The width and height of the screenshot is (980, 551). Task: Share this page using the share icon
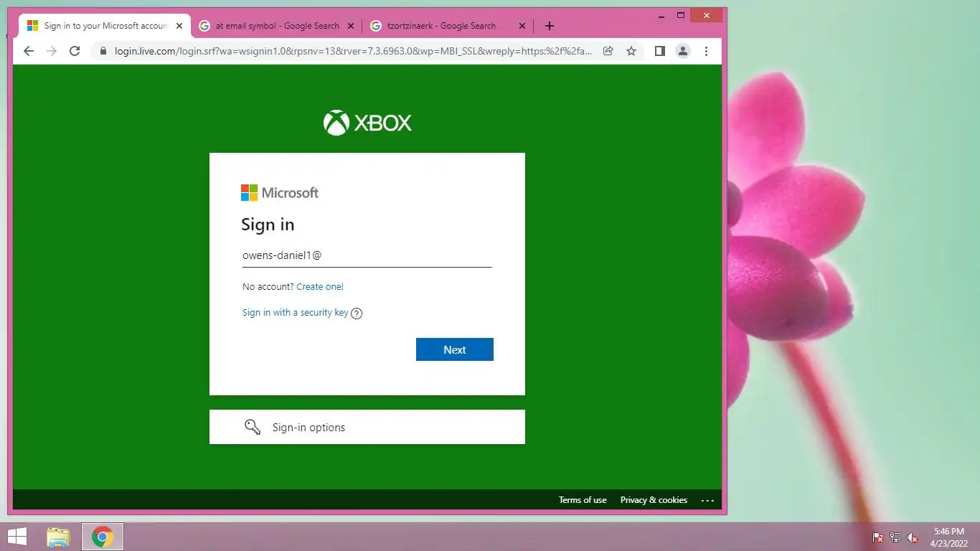click(608, 51)
